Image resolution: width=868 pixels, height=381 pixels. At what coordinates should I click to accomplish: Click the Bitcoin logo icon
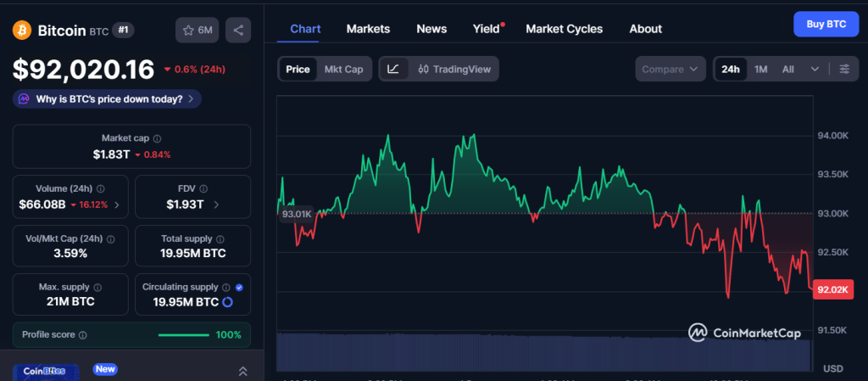22,30
